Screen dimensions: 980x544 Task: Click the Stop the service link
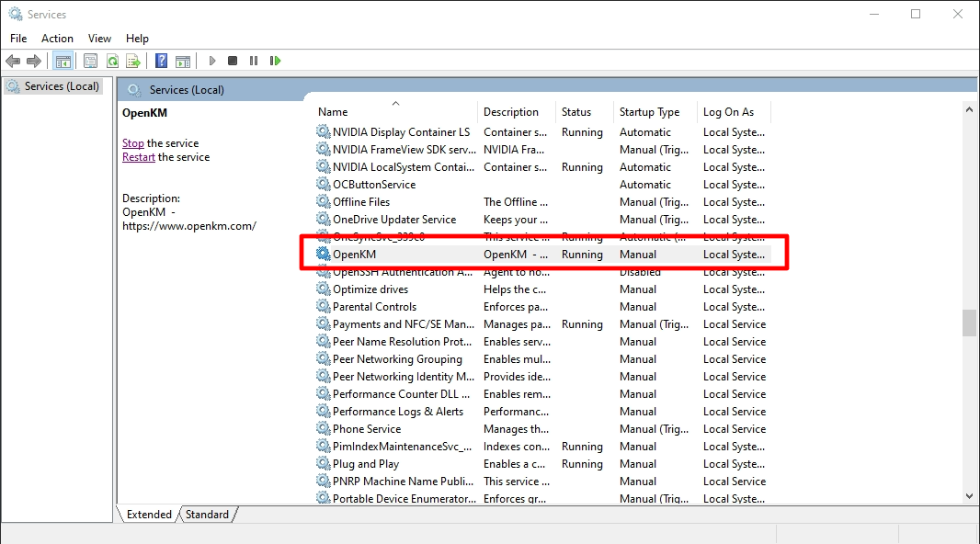tap(133, 143)
